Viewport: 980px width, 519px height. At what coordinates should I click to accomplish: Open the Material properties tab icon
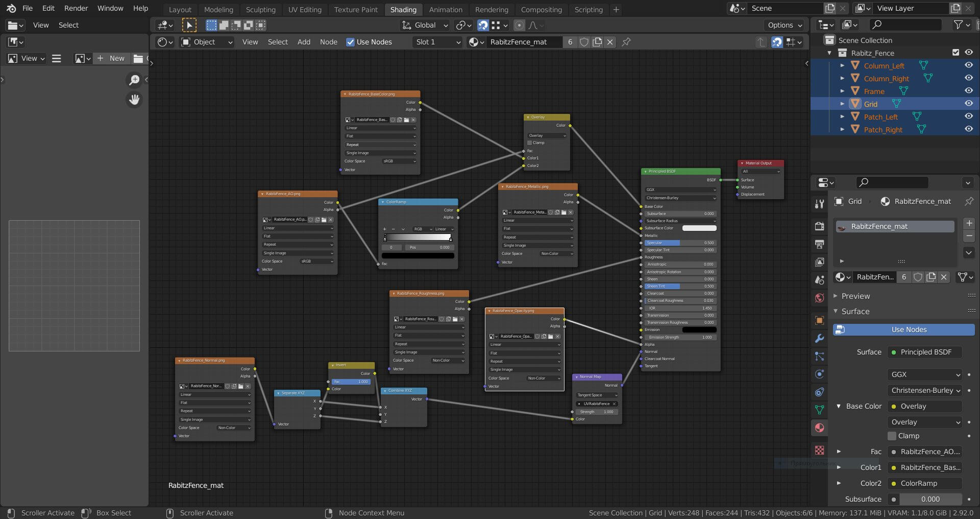pyautogui.click(x=819, y=428)
